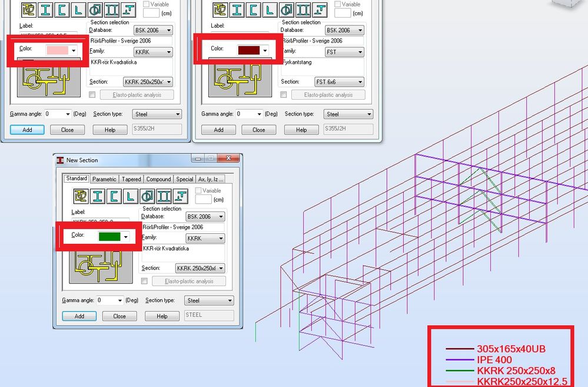Select the tube section icon in the green-color dialog

147,196
